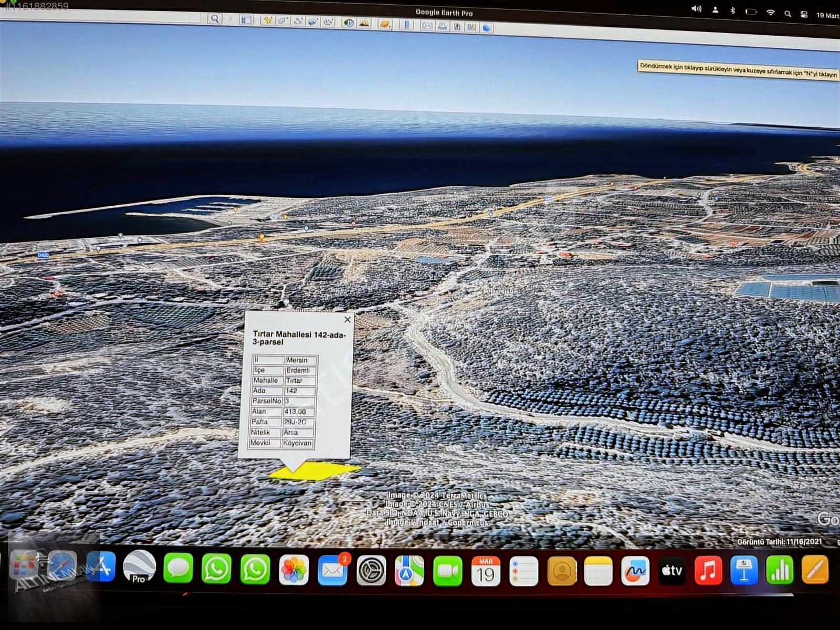
Task: Open the planet switcher dropdown
Action: click(385, 24)
